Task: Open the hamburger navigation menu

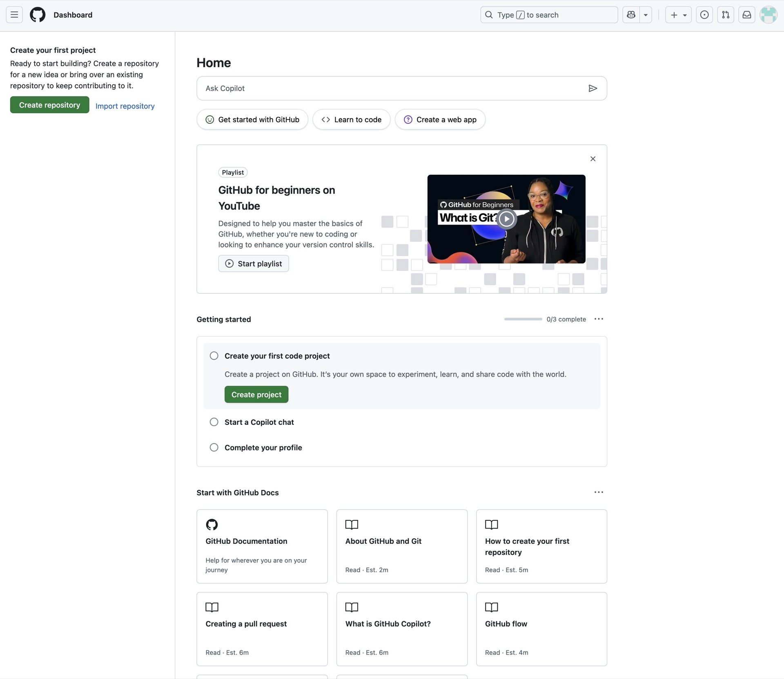Action: click(x=14, y=15)
